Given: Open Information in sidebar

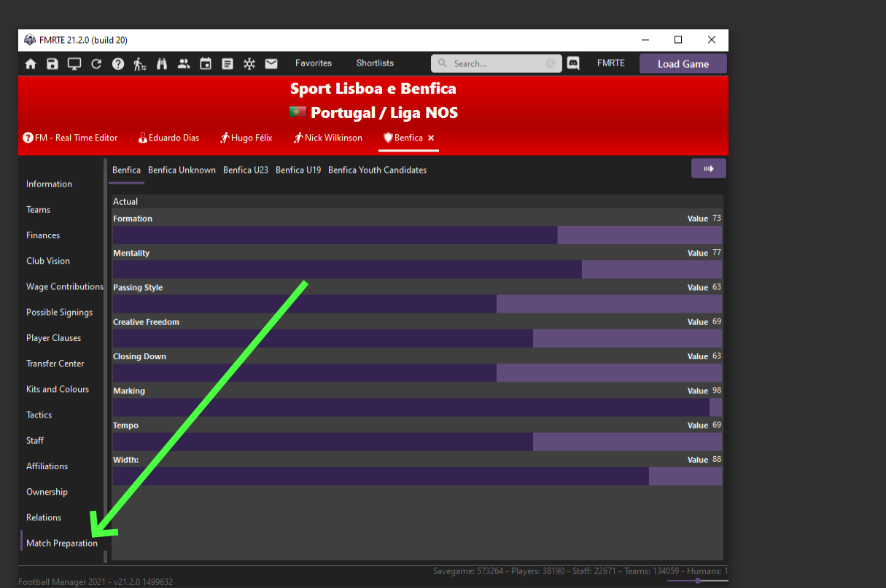Looking at the screenshot, I should tap(49, 184).
